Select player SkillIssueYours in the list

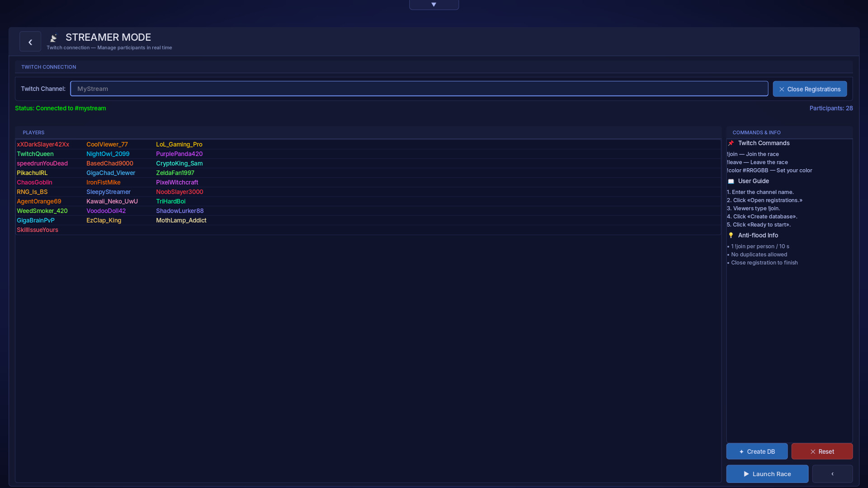point(38,230)
